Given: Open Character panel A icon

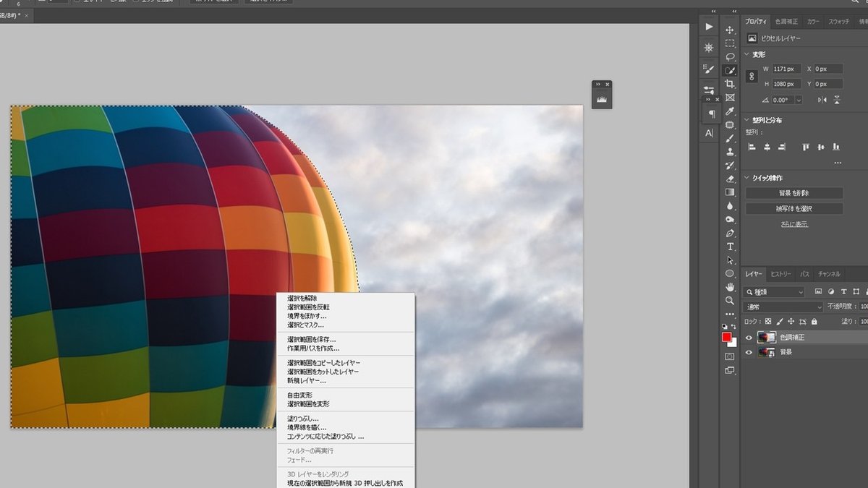Looking at the screenshot, I should 709,133.
